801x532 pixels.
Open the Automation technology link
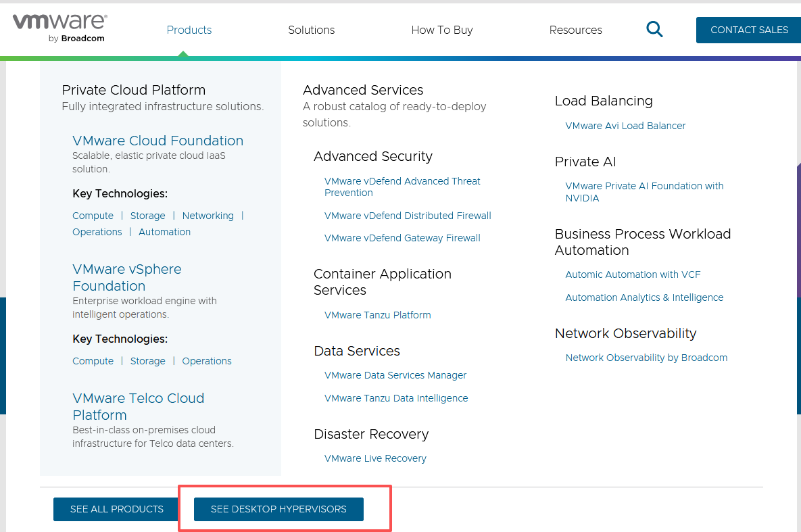[x=164, y=232]
